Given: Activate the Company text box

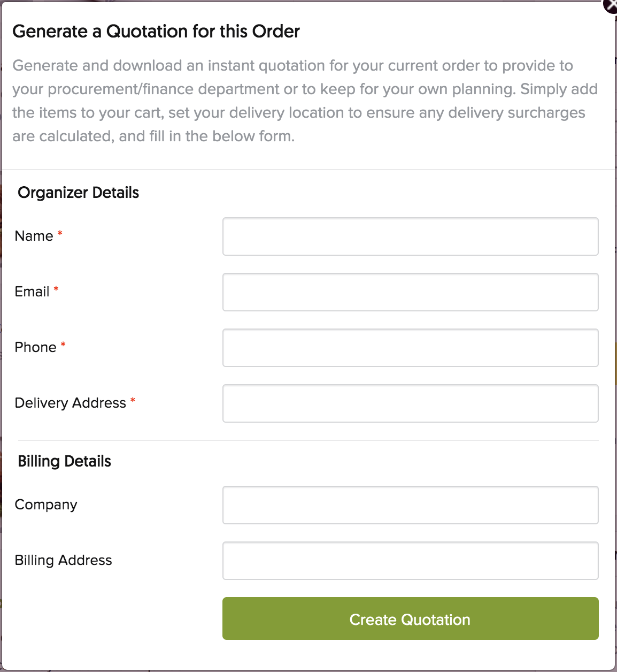Looking at the screenshot, I should click(410, 505).
